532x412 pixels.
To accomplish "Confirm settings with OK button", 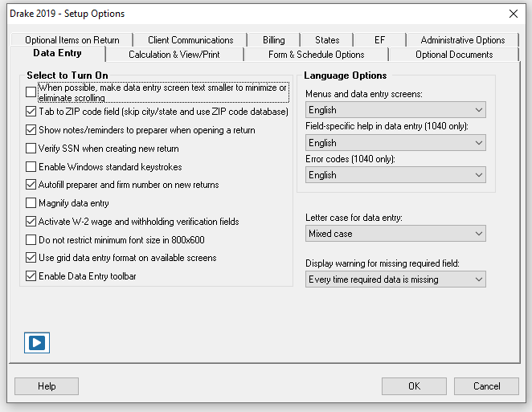I will (414, 386).
